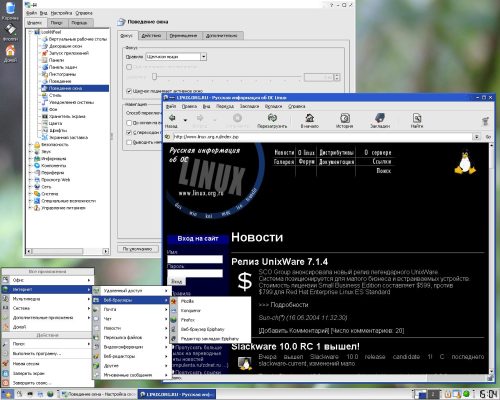The image size is (500, 400).
Task: Launch Mozilla from the browsers submenu
Action: point(211,301)
